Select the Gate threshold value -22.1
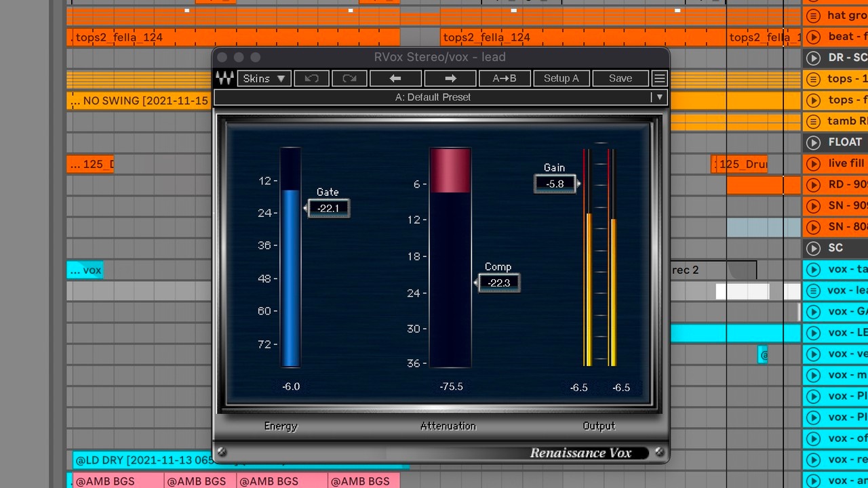The image size is (868, 488). click(x=328, y=208)
